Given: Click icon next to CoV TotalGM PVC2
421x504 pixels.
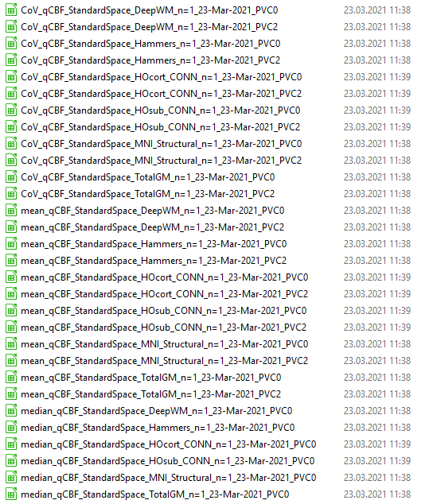Looking at the screenshot, I should 11,194.
